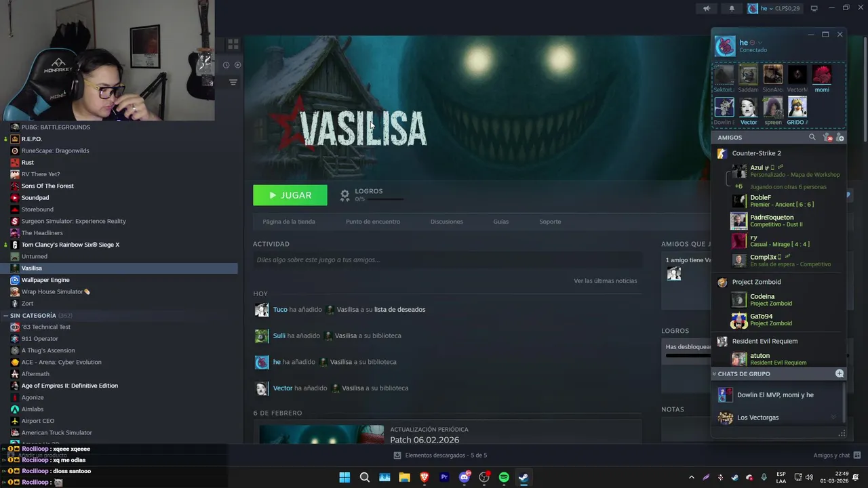This screenshot has height=488, width=868.
Task: Open Spotify from the taskbar
Action: [504, 477]
